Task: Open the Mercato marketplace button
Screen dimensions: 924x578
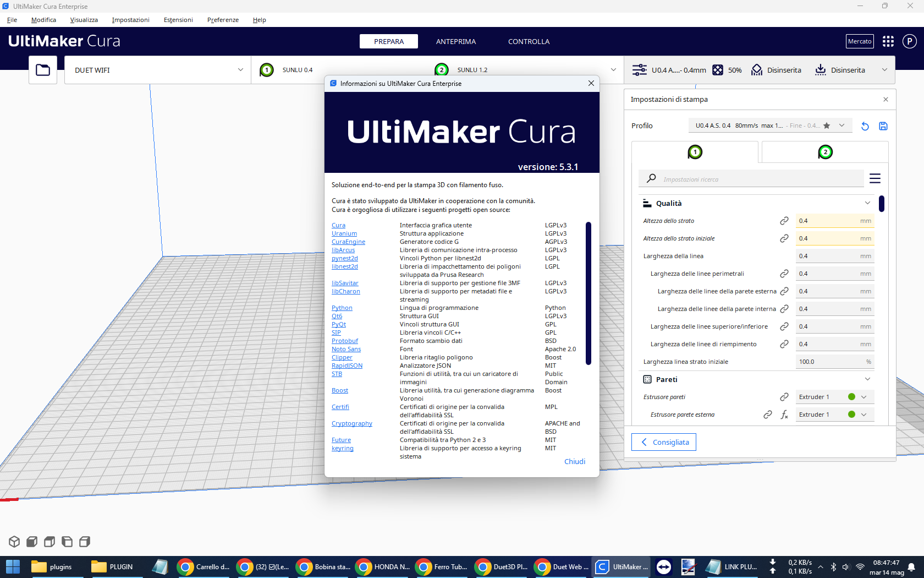Action: click(x=860, y=41)
